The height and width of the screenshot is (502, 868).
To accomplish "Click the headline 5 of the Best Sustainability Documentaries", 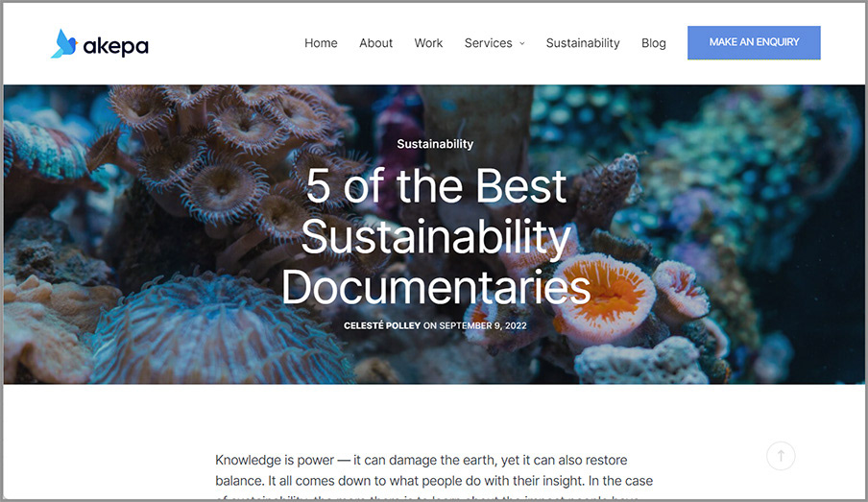I will coord(436,236).
